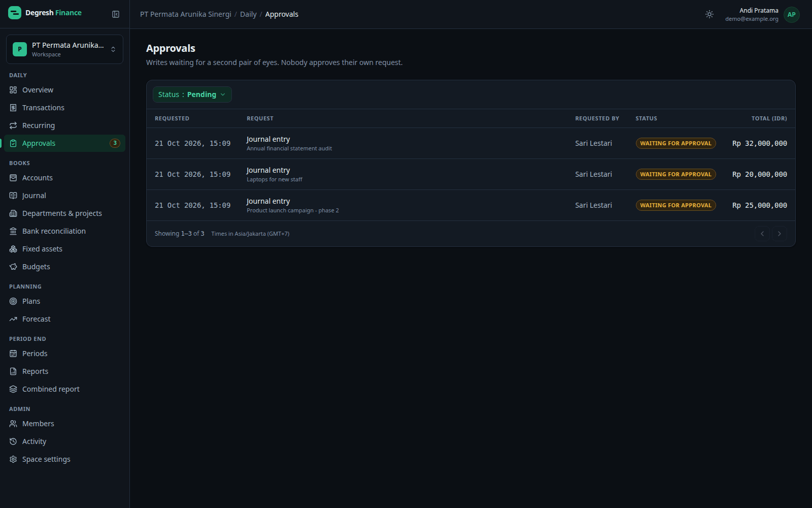The image size is (812, 508).
Task: Click the Rp 25,000,000 total cell
Action: coord(760,205)
